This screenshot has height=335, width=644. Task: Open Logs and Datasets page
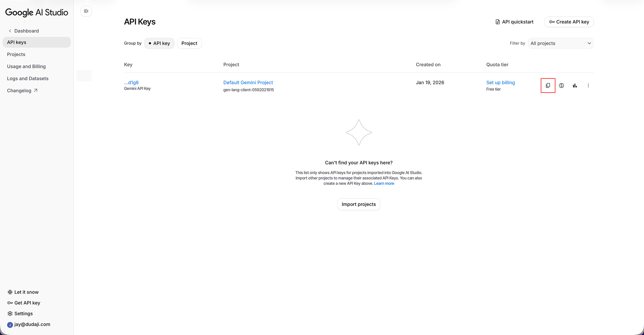[28, 78]
